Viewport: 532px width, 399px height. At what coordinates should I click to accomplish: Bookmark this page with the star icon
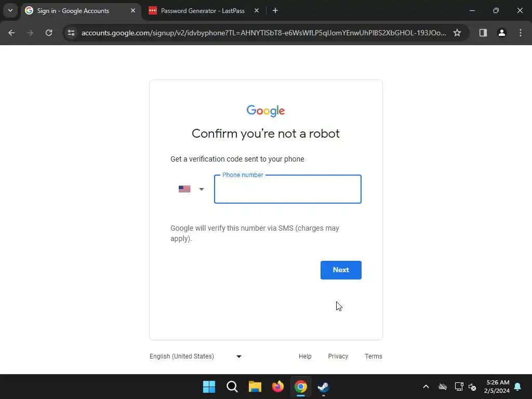coord(457,33)
